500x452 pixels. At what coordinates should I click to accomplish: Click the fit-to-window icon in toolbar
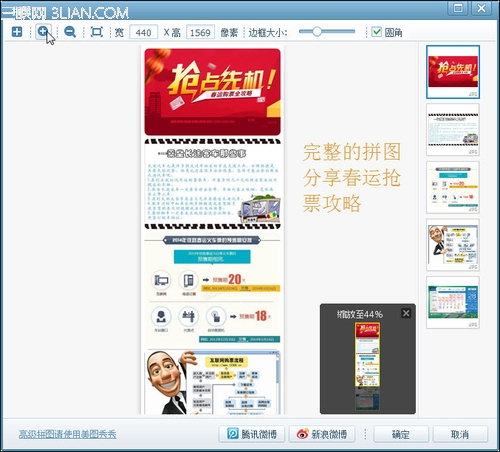(x=97, y=32)
